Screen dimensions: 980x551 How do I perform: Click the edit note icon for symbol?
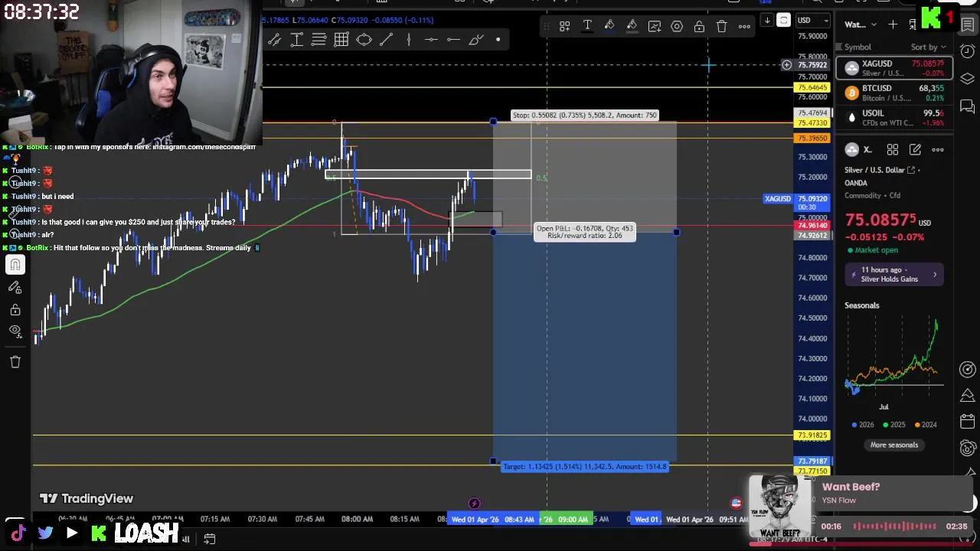click(916, 150)
